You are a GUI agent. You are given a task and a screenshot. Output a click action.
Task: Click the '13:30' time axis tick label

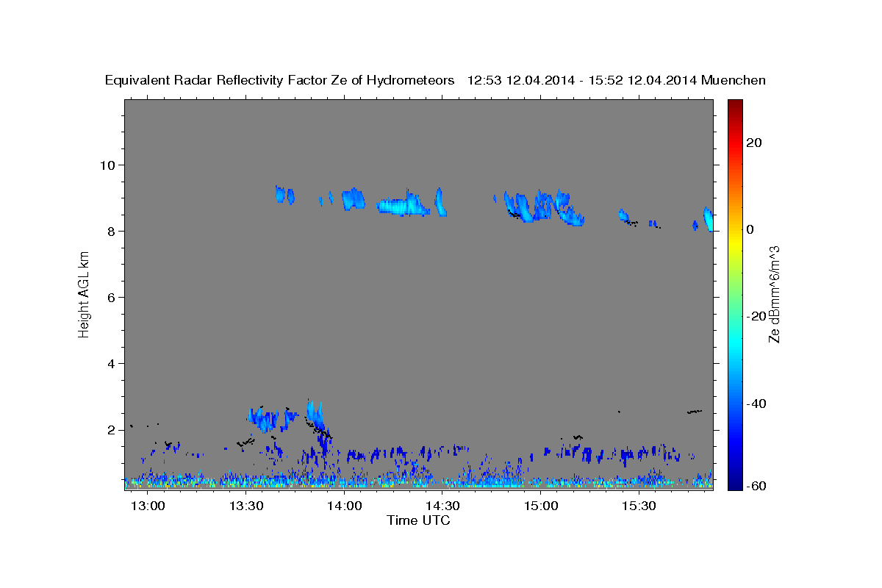click(246, 506)
